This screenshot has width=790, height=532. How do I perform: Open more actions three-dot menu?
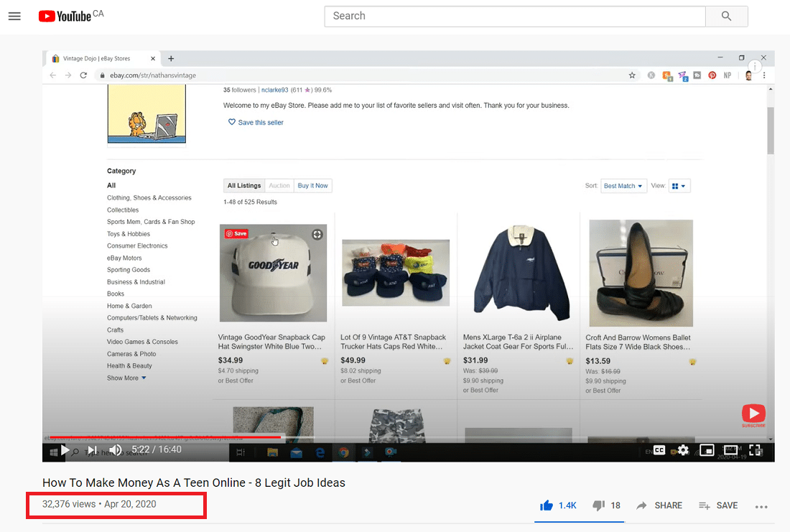pyautogui.click(x=761, y=506)
